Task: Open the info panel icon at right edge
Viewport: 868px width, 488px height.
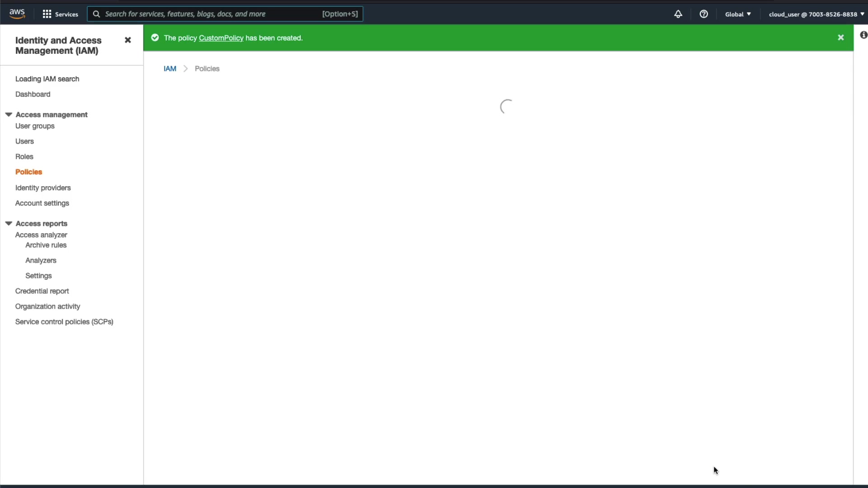Action: pyautogui.click(x=863, y=35)
